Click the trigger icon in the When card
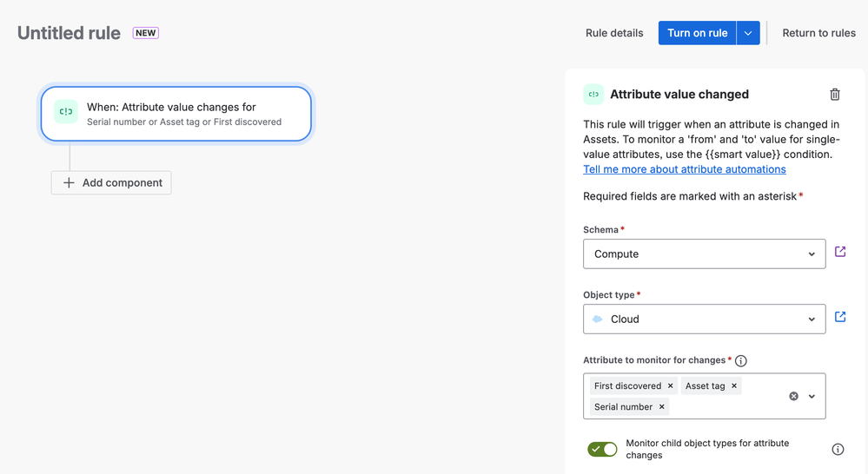868x474 pixels. pos(66,112)
